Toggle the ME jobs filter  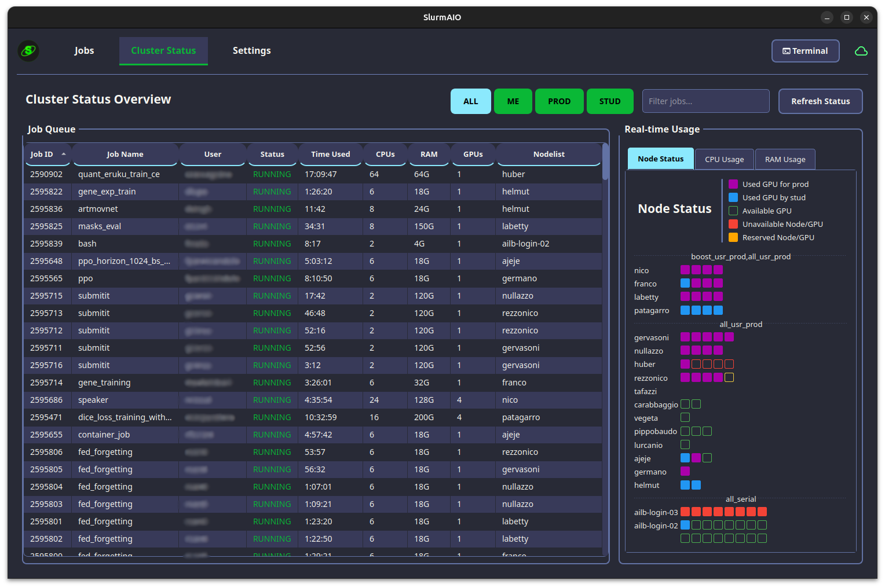(x=513, y=101)
